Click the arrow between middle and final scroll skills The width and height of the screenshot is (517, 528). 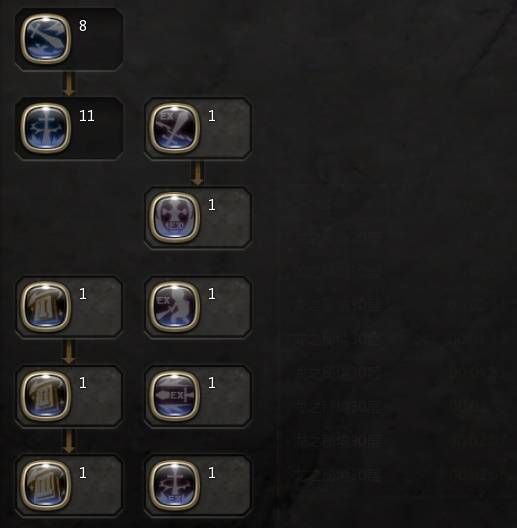[69, 441]
